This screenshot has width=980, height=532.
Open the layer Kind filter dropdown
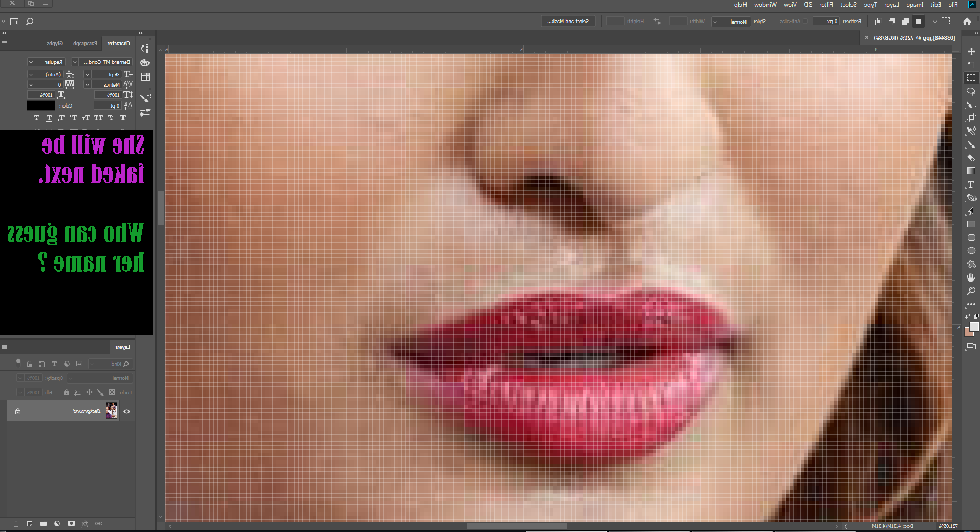tap(111, 364)
